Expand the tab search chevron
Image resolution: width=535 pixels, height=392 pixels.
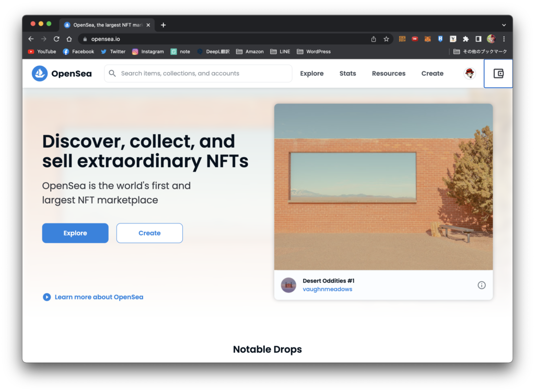504,25
